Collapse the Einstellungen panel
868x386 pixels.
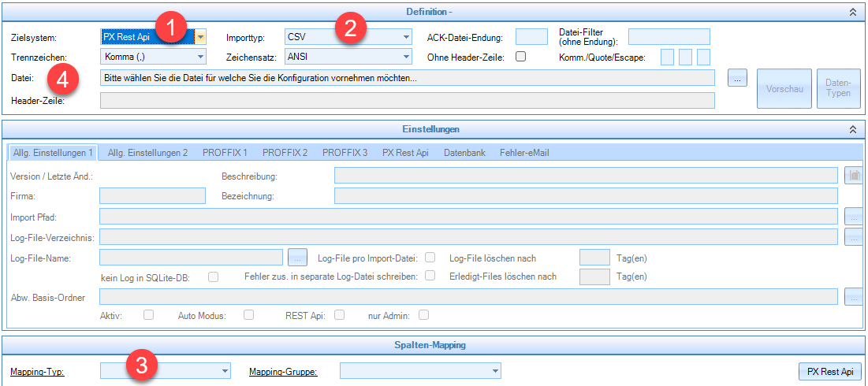(x=852, y=129)
